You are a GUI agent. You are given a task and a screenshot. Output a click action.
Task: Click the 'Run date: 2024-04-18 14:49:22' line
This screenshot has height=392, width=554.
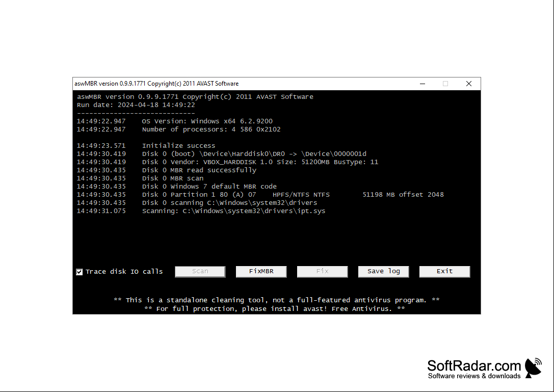[136, 105]
